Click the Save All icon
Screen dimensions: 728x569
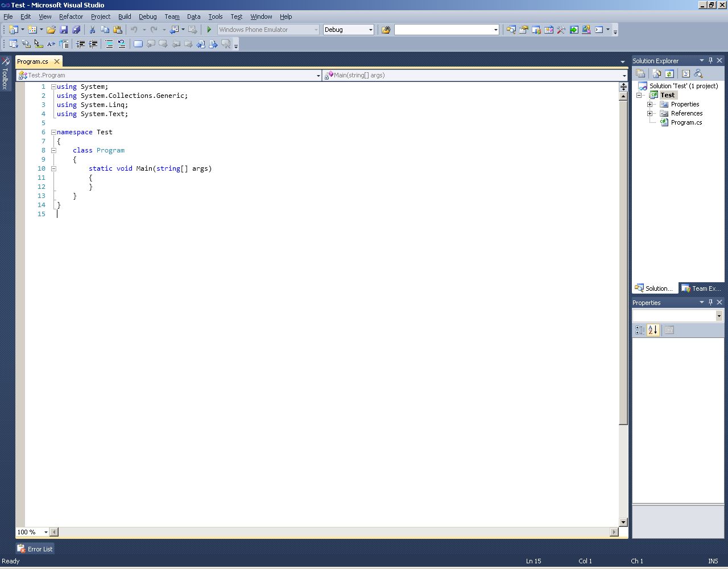(x=76, y=30)
